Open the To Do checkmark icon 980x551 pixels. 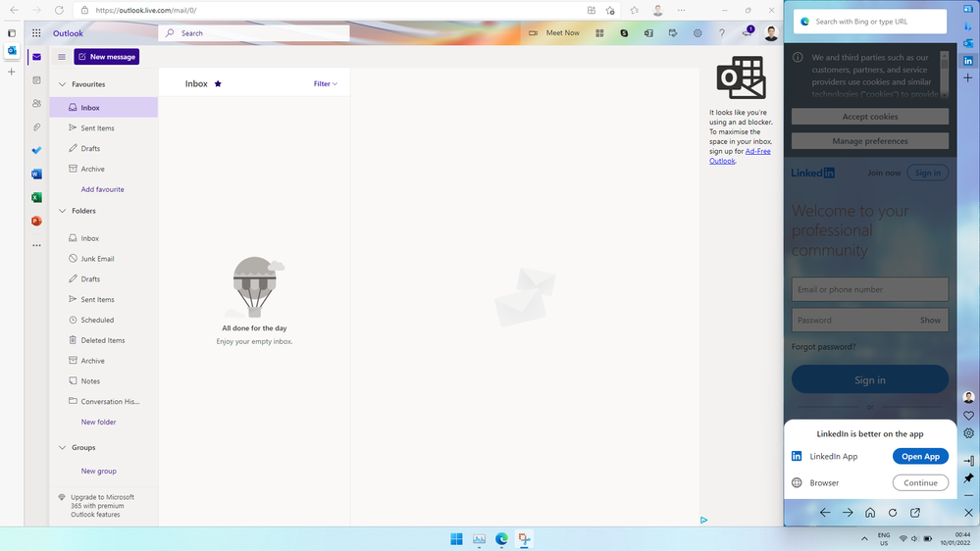pos(36,151)
